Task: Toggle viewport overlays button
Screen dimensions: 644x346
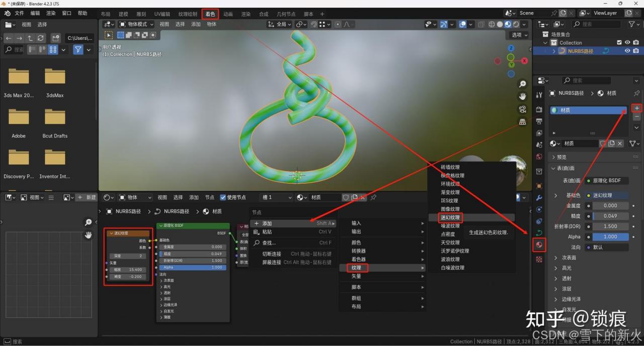Action: [x=462, y=24]
